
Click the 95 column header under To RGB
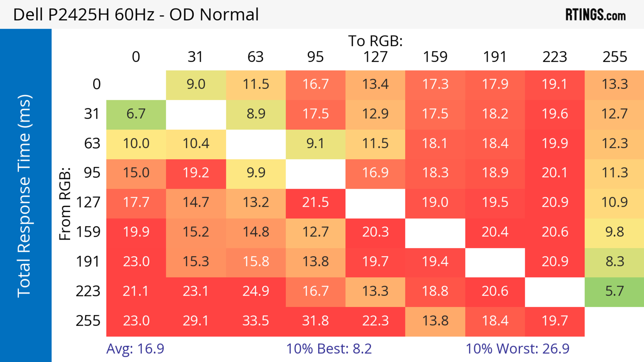click(x=315, y=57)
